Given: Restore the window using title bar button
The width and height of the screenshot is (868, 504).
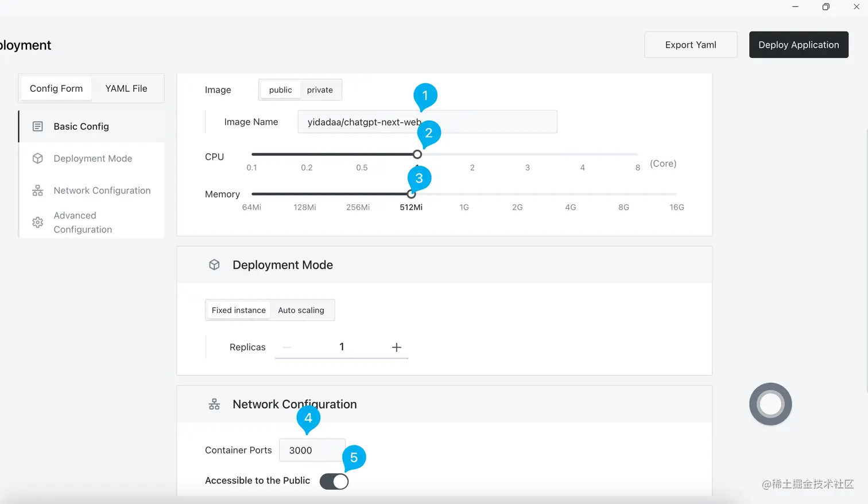Looking at the screenshot, I should 826,7.
